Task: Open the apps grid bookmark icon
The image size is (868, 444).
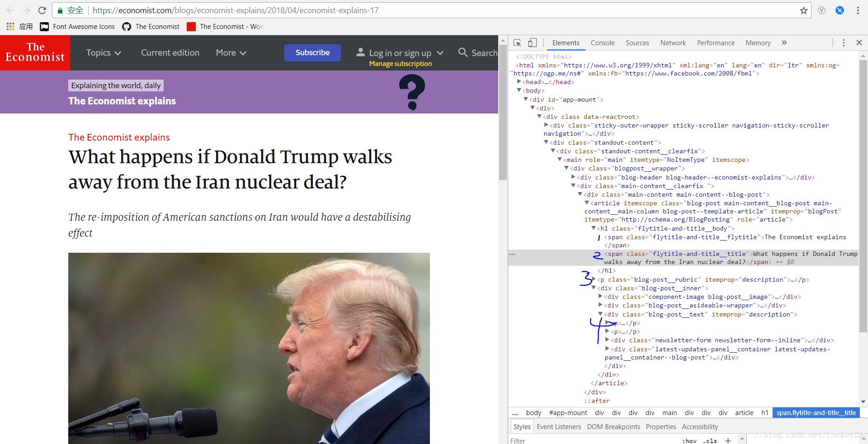Action: point(10,27)
